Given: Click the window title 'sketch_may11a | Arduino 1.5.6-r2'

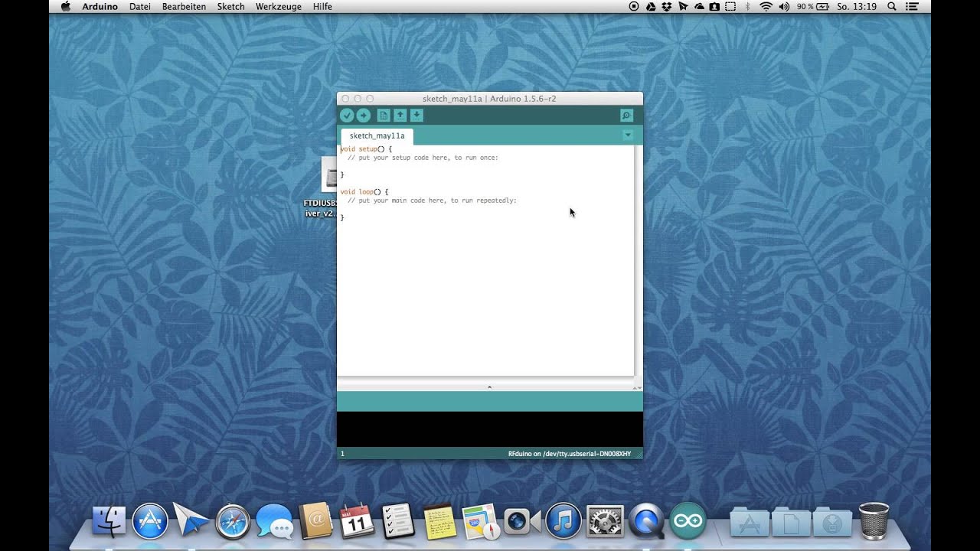Looking at the screenshot, I should click(x=489, y=99).
